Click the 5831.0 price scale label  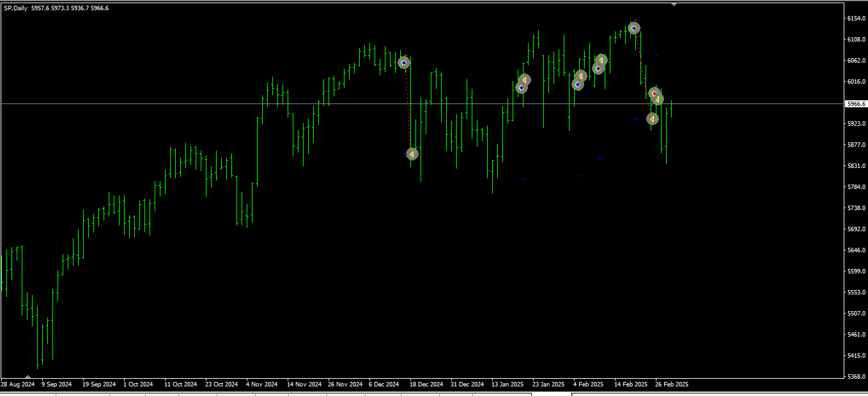point(856,166)
